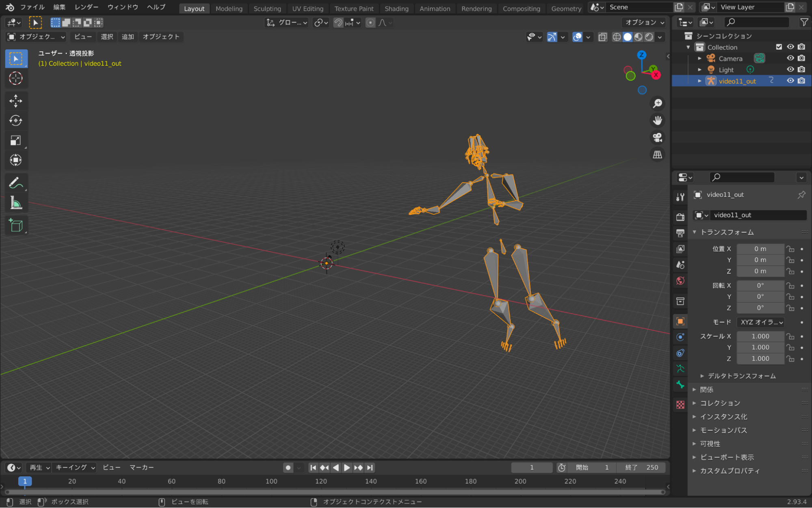Select the Measure tool
This screenshot has width=812, height=508.
(x=16, y=202)
